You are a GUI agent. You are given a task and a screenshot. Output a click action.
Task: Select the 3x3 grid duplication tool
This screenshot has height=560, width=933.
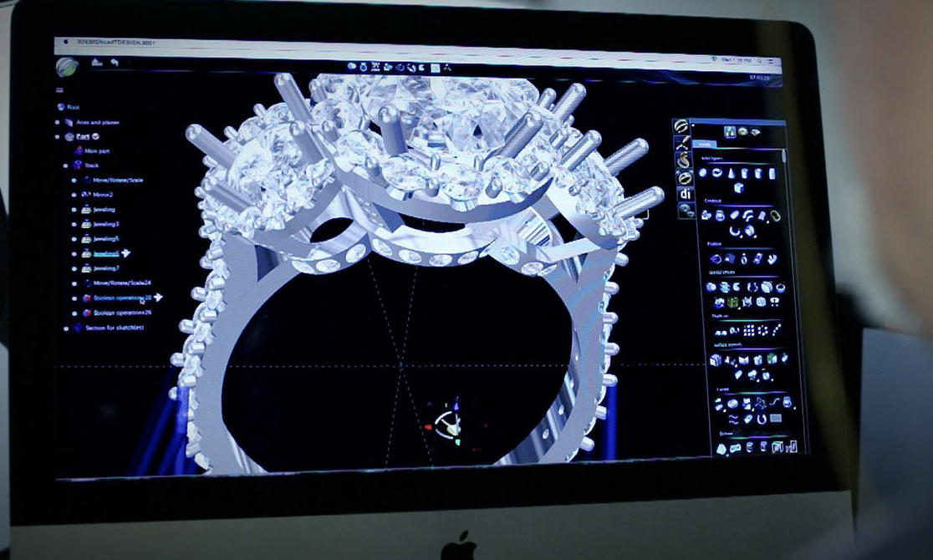pos(748,328)
